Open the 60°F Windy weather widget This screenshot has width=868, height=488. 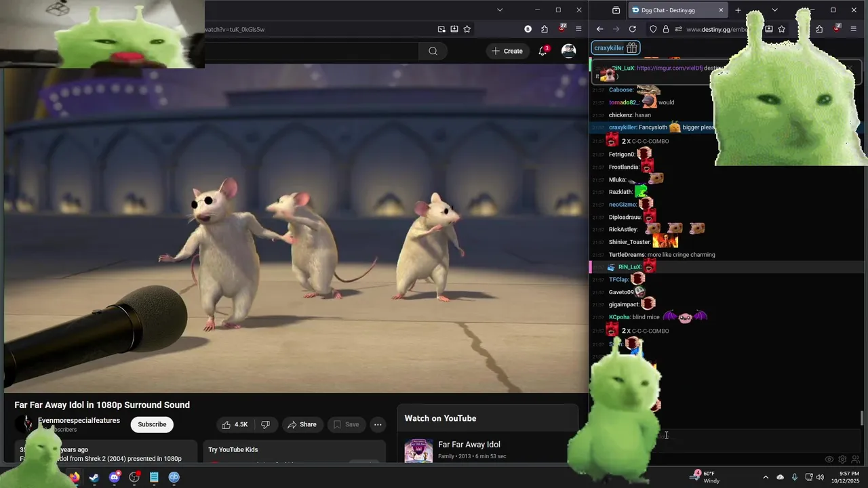tap(705, 477)
